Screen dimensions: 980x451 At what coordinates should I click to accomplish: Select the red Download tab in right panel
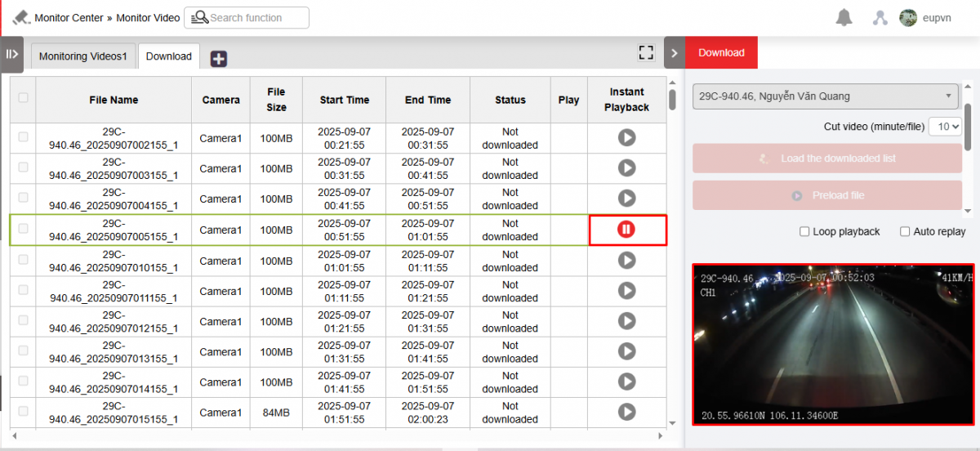click(x=722, y=52)
